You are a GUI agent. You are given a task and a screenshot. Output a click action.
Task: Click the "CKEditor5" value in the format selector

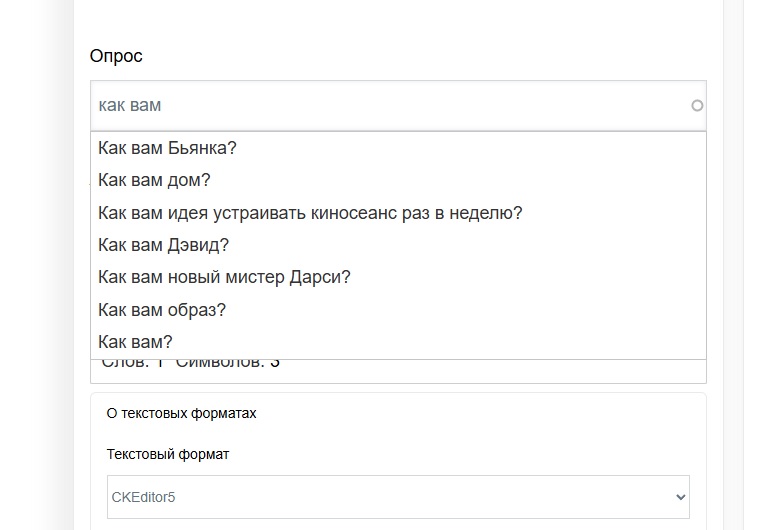(143, 497)
